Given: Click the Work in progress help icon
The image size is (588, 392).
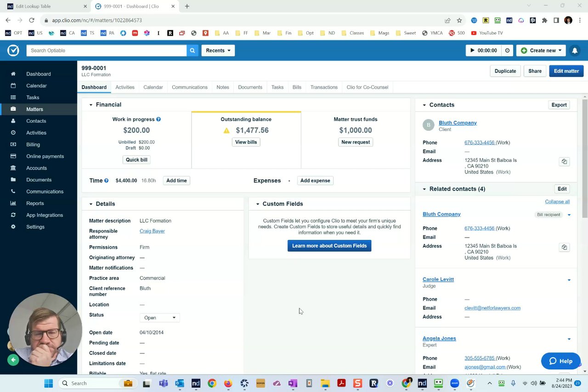Looking at the screenshot, I should point(158,119).
